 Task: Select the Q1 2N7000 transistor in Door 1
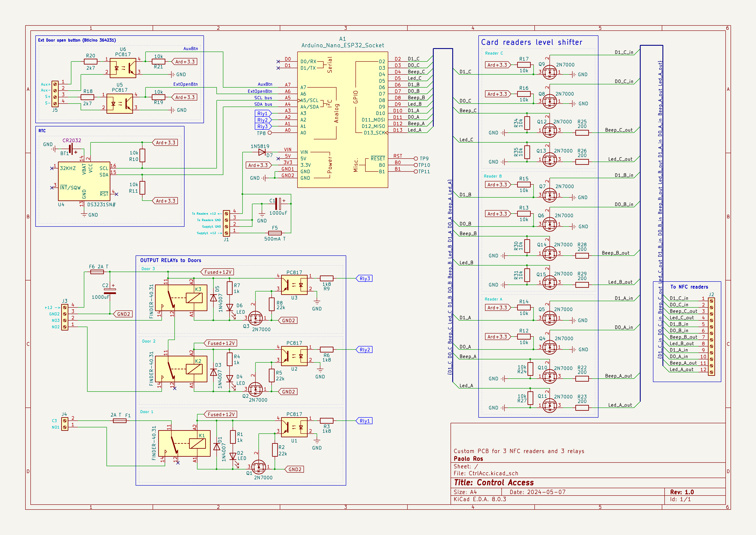[258, 467]
